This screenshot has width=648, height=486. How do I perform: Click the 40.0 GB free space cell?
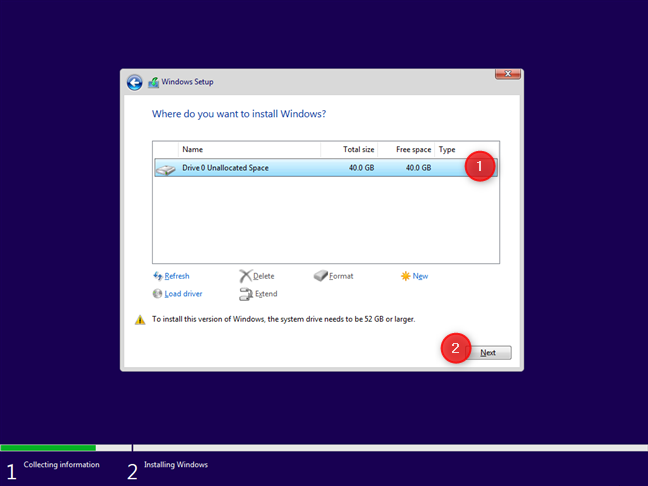coord(418,168)
